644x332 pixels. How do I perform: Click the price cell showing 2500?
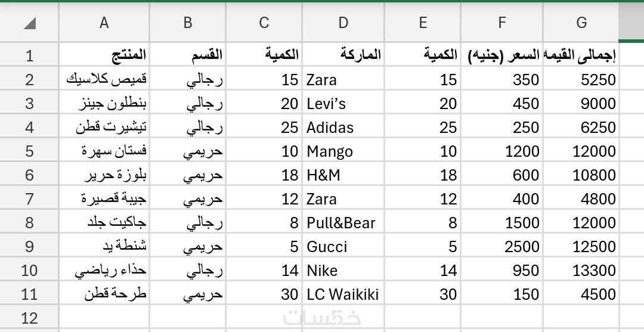[x=501, y=247]
